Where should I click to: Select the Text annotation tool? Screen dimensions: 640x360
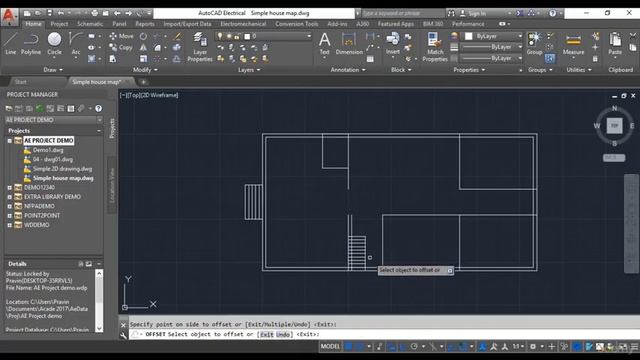pyautogui.click(x=324, y=44)
